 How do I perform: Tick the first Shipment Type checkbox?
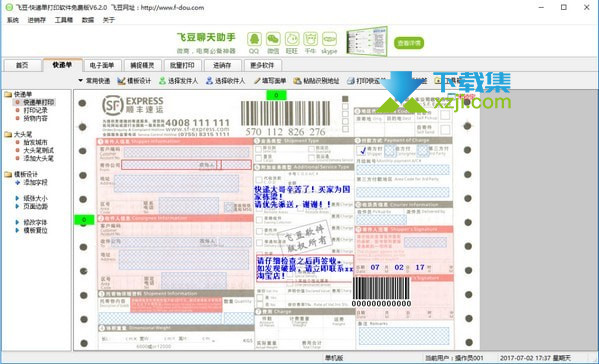(x=259, y=149)
